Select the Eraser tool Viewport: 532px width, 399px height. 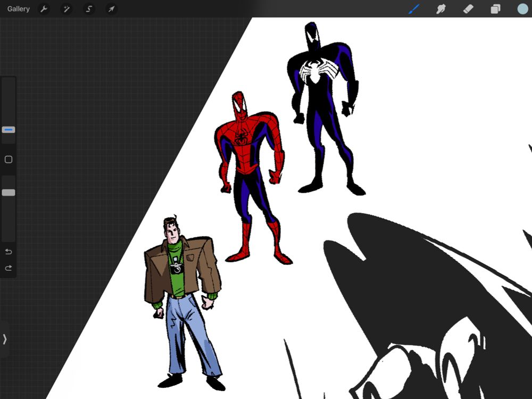(x=468, y=9)
